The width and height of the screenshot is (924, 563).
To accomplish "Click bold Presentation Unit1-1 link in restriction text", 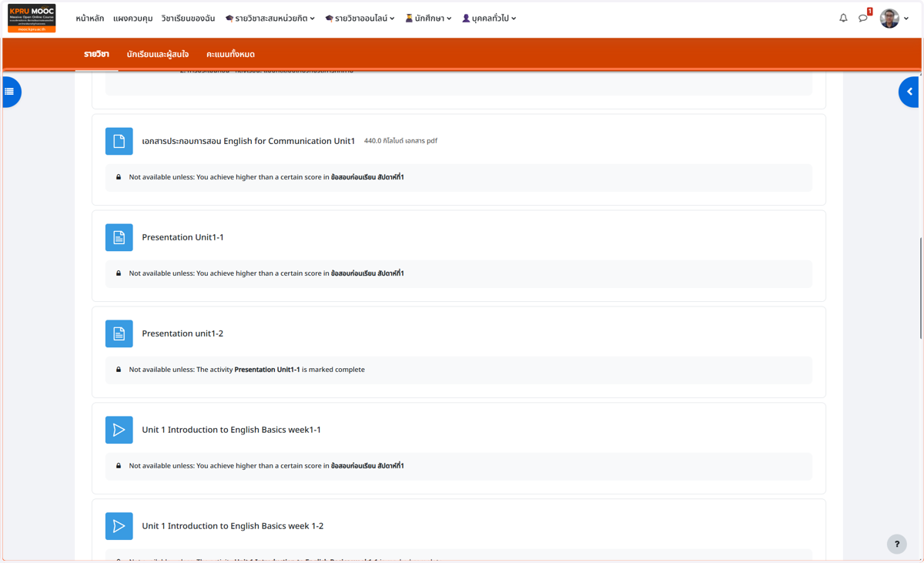I will click(267, 370).
